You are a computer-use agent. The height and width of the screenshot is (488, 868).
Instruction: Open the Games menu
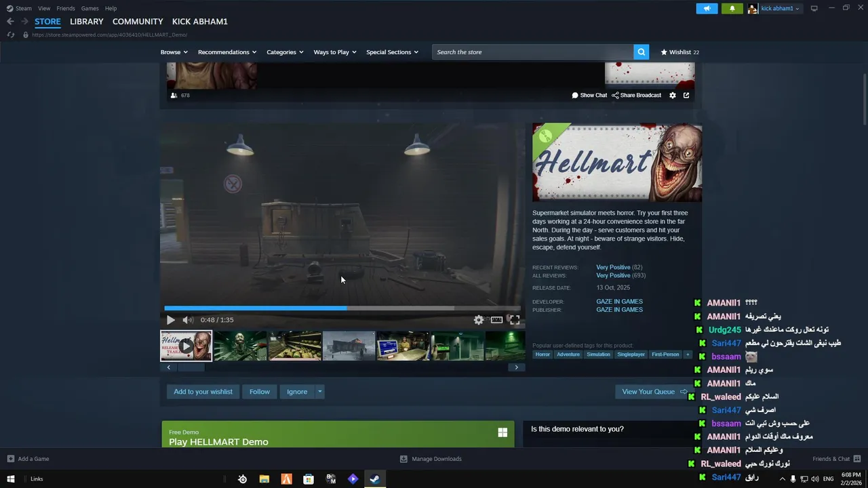pos(90,8)
